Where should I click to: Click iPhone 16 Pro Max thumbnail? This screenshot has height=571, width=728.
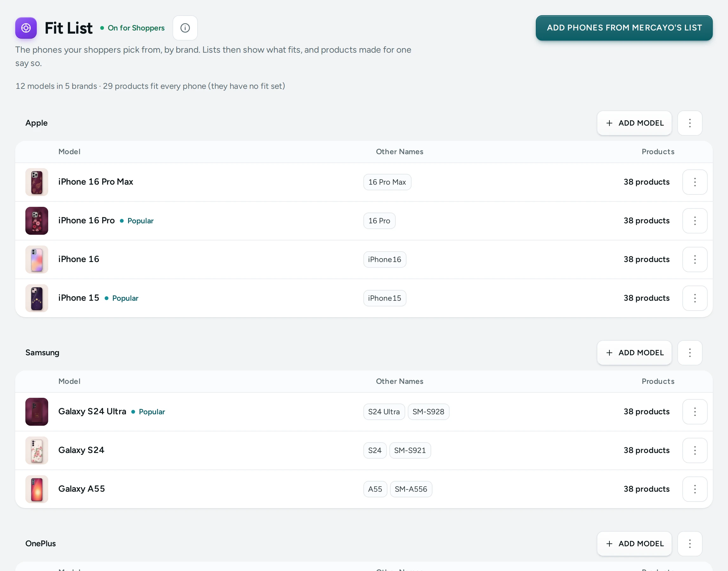(x=37, y=182)
